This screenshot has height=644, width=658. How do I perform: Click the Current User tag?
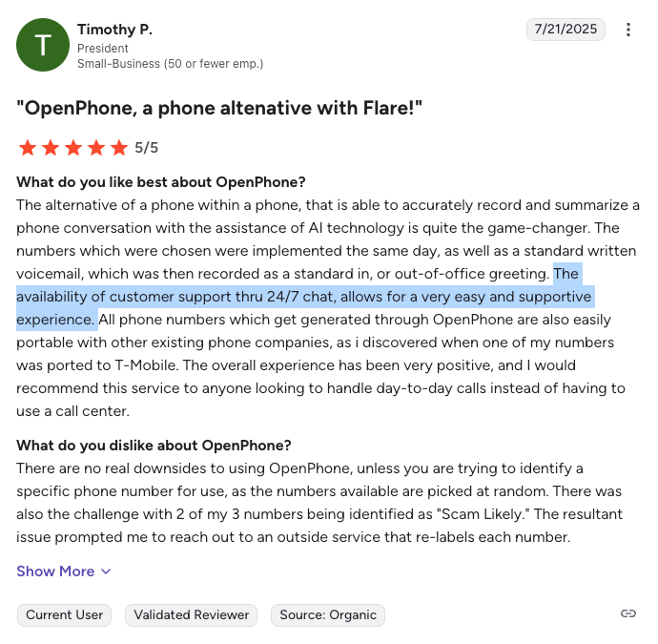click(64, 615)
